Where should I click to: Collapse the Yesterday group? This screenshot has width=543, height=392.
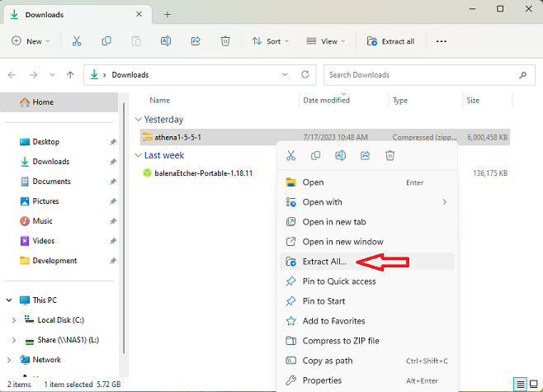[x=138, y=120]
